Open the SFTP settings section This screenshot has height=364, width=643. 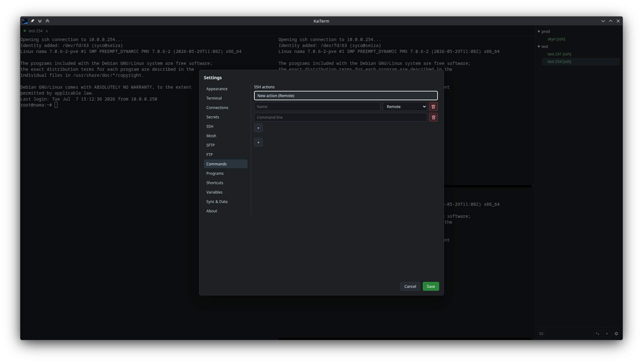(x=226, y=145)
